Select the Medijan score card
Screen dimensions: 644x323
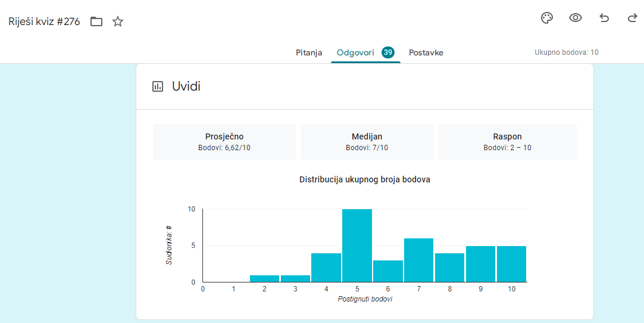click(367, 142)
